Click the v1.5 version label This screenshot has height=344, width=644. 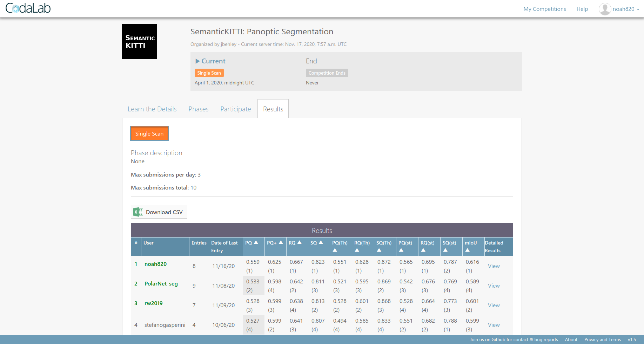click(x=632, y=339)
